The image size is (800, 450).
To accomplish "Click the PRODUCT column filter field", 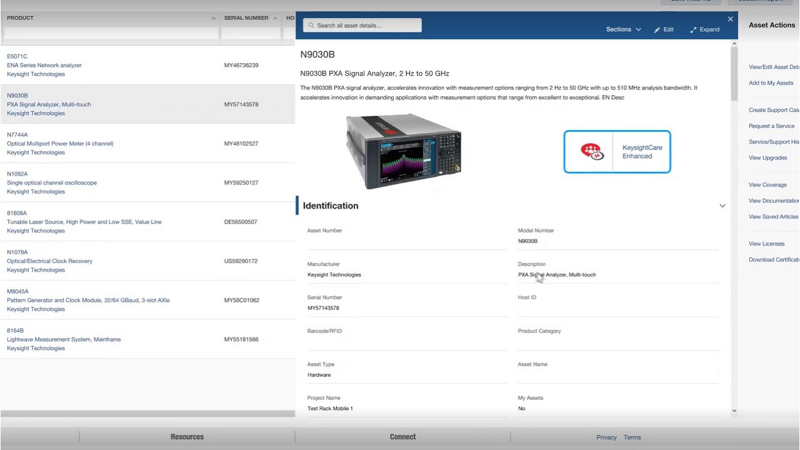I will (x=110, y=34).
